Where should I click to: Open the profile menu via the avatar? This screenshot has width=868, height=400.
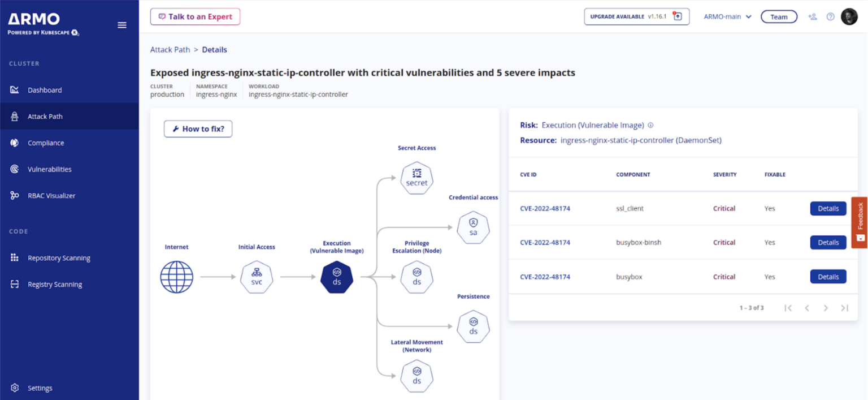tap(849, 16)
